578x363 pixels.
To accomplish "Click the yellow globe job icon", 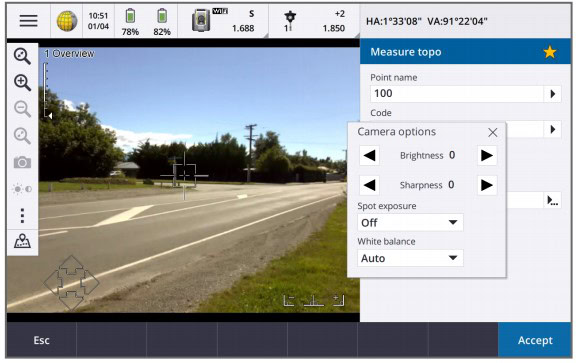I will [x=67, y=21].
